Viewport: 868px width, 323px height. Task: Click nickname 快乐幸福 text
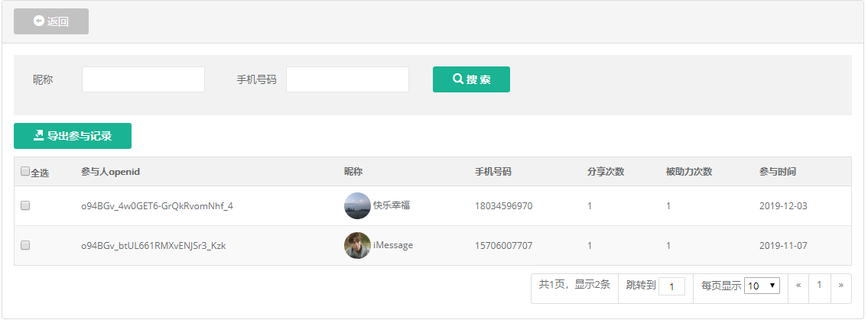coord(392,205)
